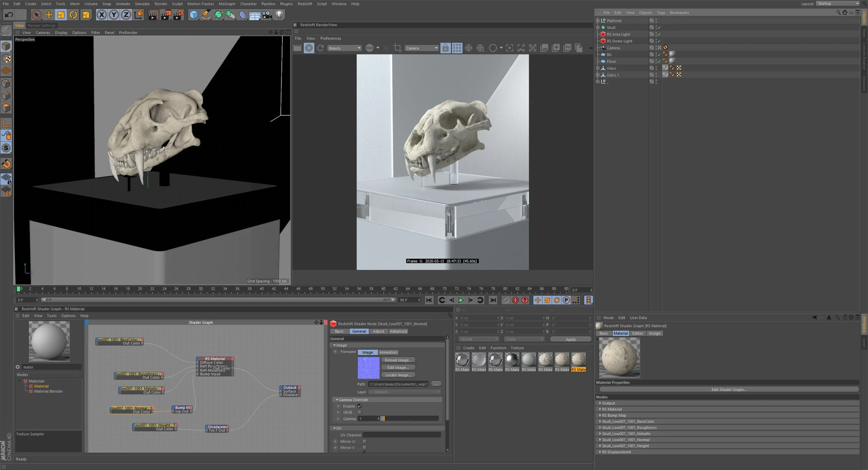Select the Scale tool

pyautogui.click(x=61, y=15)
